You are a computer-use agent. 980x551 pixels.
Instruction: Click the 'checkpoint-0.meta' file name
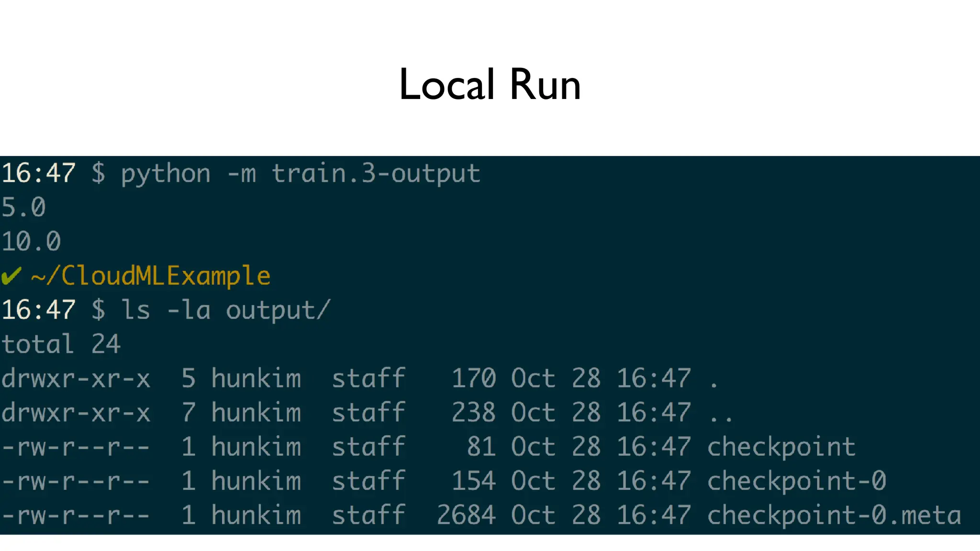pos(834,515)
